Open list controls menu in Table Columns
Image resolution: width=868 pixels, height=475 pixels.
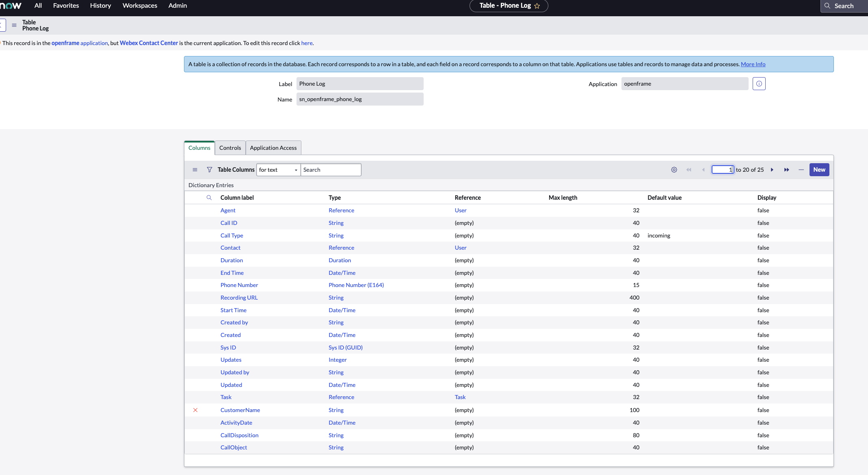pyautogui.click(x=195, y=170)
